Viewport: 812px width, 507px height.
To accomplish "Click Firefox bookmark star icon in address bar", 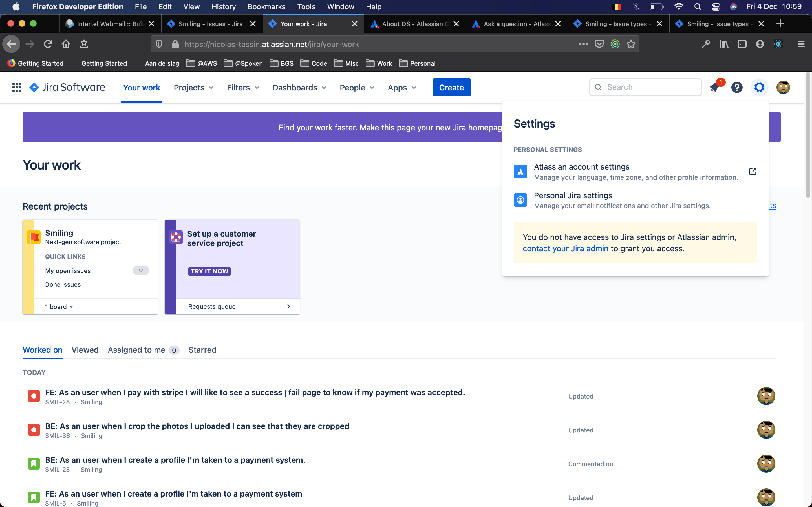I will (x=631, y=44).
